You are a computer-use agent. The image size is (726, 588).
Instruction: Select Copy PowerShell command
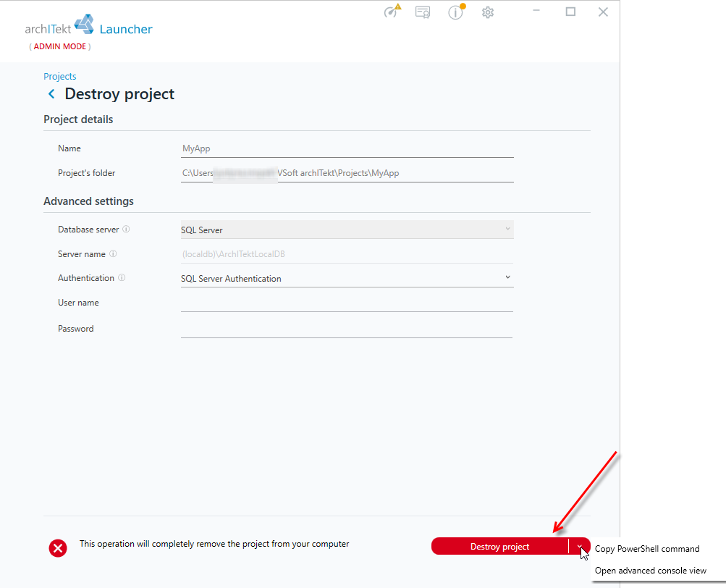pos(647,549)
